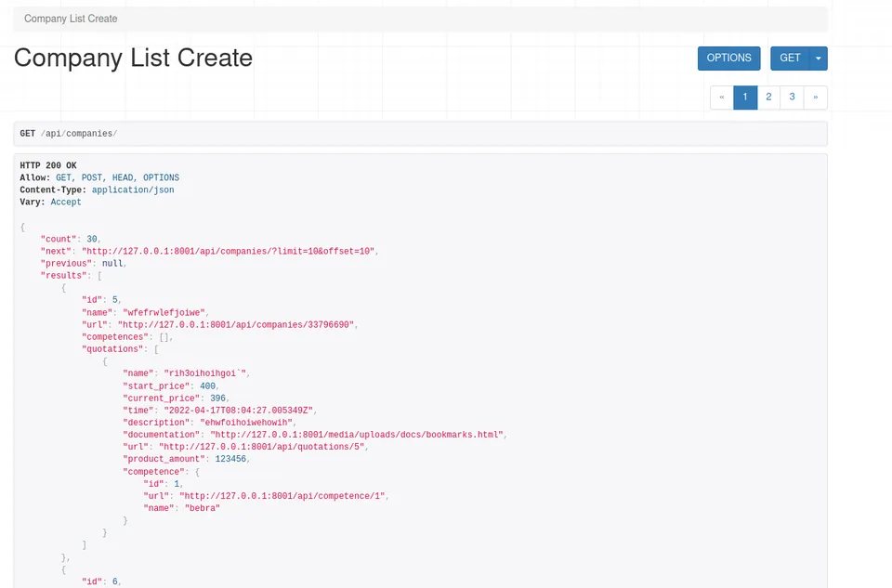892x588 pixels.
Task: Click the GET request button
Action: pos(790,59)
